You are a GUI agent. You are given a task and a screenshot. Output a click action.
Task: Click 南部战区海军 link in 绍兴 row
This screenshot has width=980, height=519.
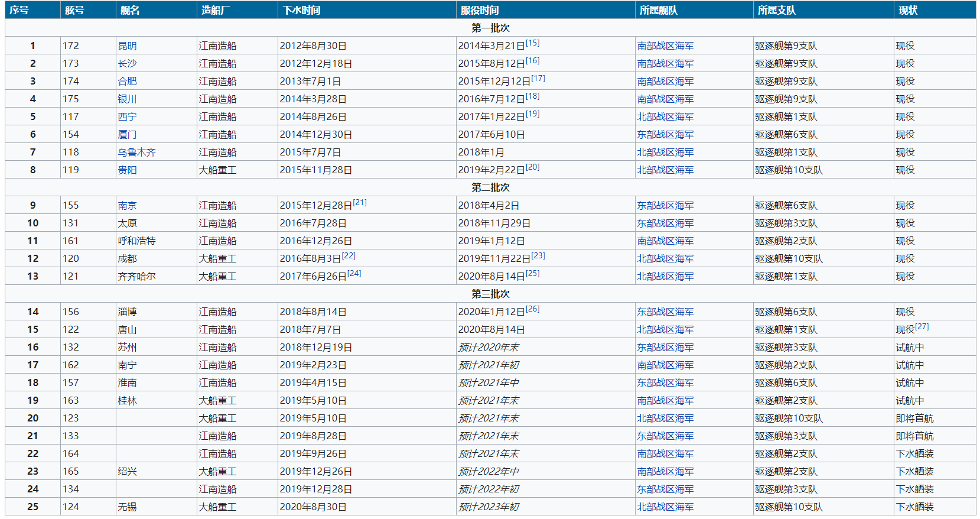click(x=665, y=472)
